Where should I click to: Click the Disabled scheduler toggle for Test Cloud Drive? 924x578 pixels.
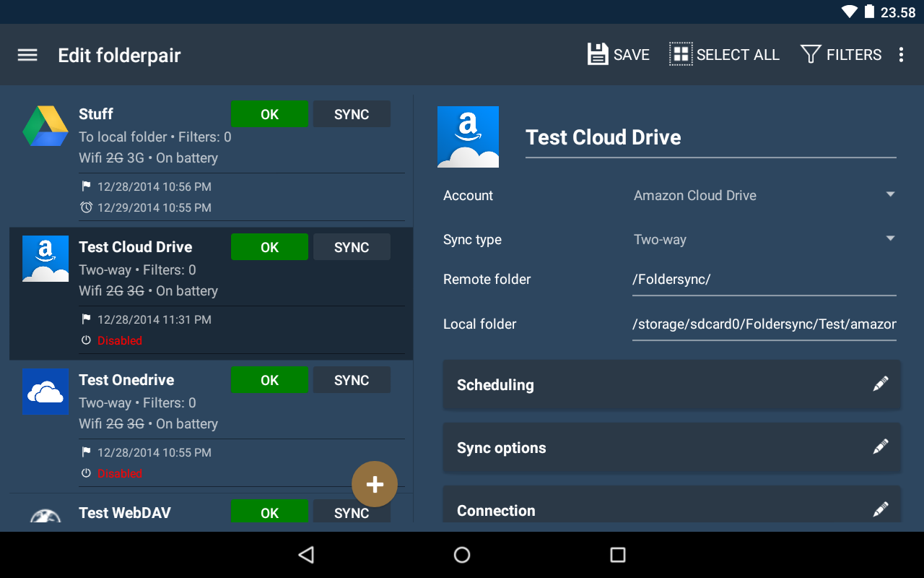point(119,340)
